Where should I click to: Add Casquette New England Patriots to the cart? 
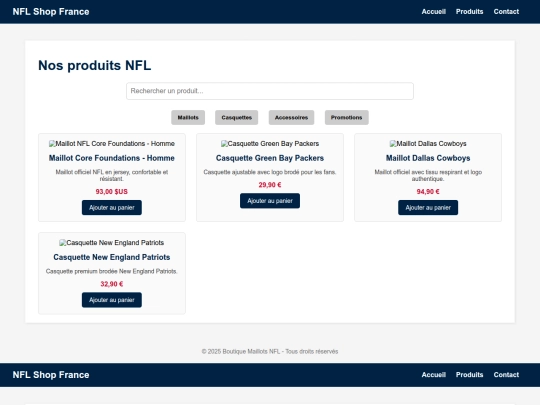(112, 300)
